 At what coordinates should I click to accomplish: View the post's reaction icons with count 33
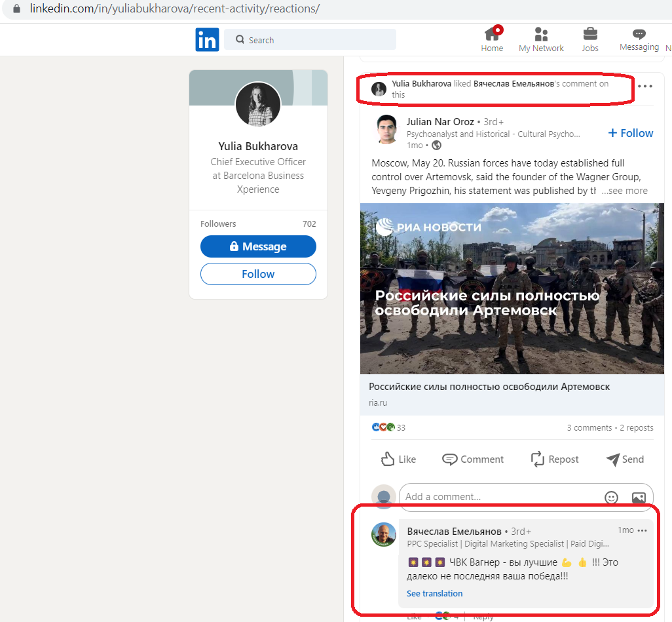pos(388,427)
